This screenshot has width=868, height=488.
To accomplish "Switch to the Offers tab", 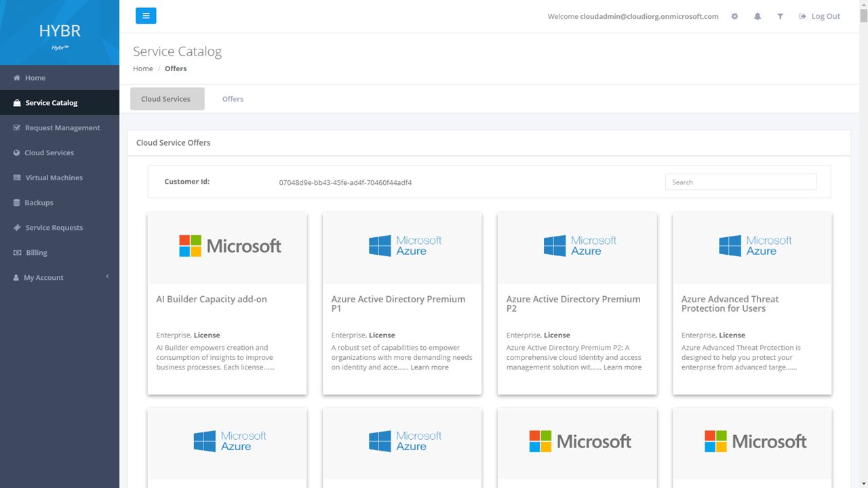I will click(233, 99).
